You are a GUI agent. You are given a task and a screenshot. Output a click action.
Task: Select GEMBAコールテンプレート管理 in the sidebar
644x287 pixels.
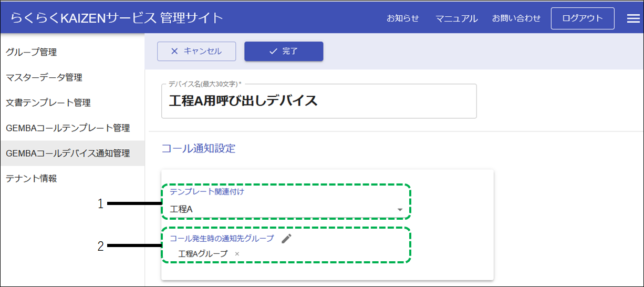(x=72, y=128)
